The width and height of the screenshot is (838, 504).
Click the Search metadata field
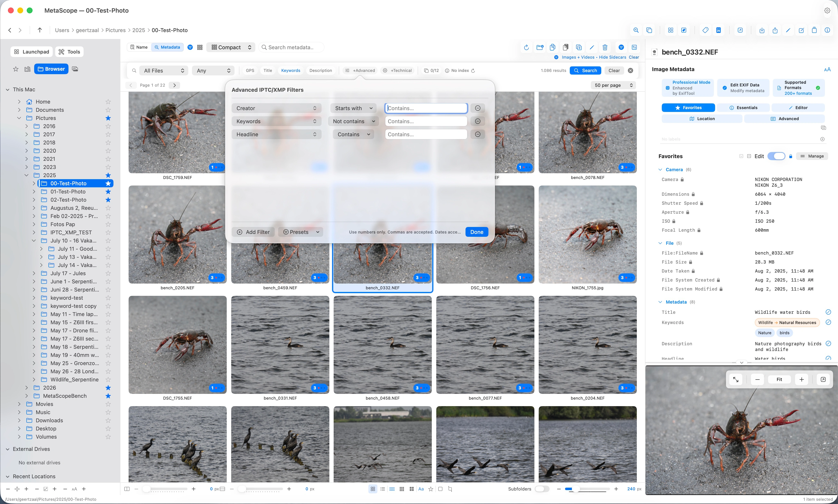point(292,47)
